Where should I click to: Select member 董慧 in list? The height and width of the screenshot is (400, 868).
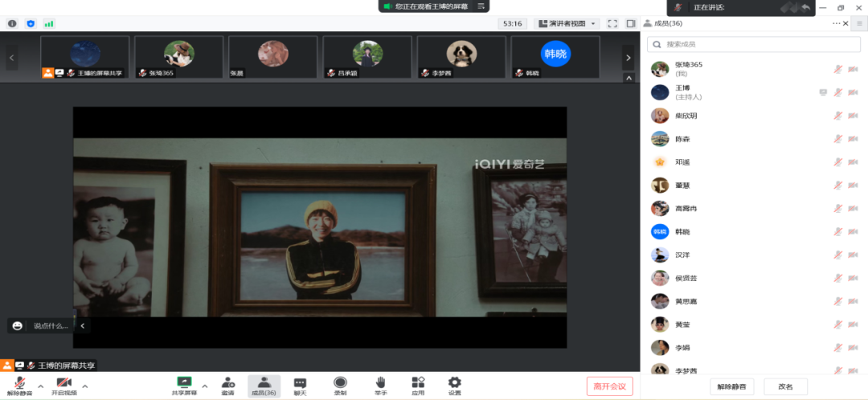pyautogui.click(x=754, y=186)
